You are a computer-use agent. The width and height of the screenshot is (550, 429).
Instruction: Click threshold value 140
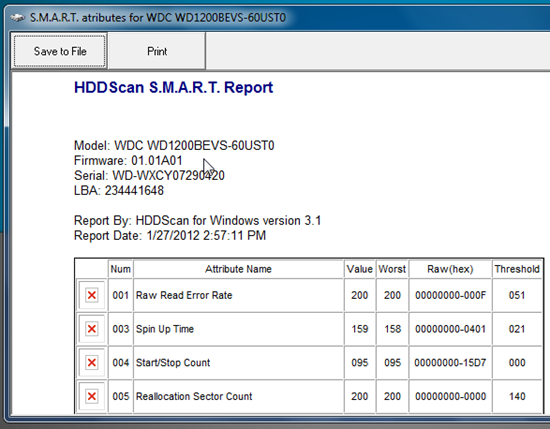517,396
